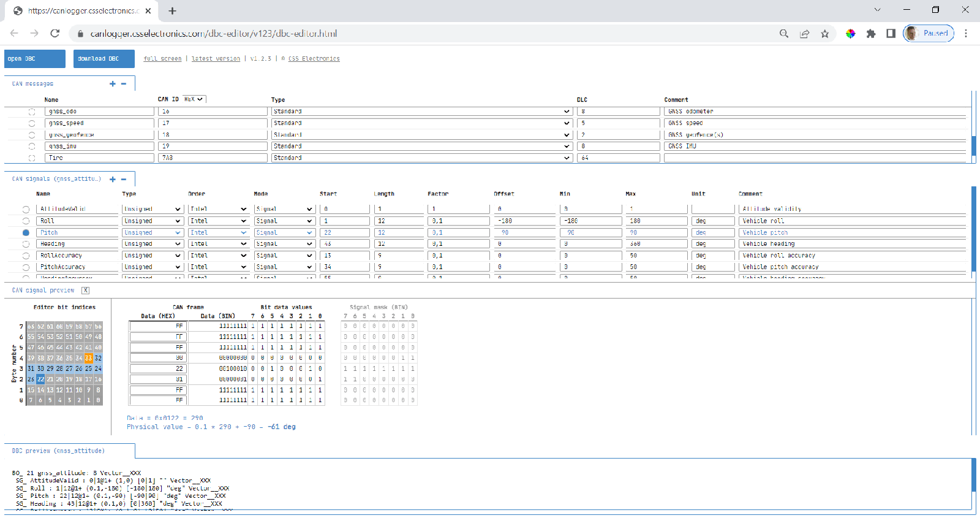Edit the gnss_speed DLC field

coord(619,123)
